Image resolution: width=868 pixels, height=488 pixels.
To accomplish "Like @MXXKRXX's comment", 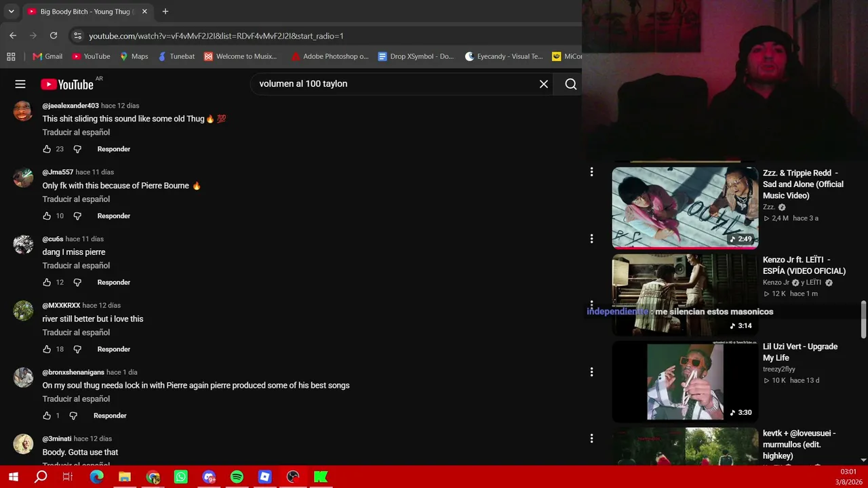I will [x=47, y=349].
